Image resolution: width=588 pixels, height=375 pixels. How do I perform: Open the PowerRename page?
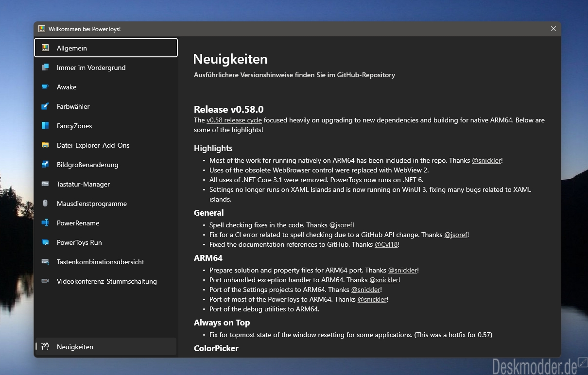pos(106,223)
